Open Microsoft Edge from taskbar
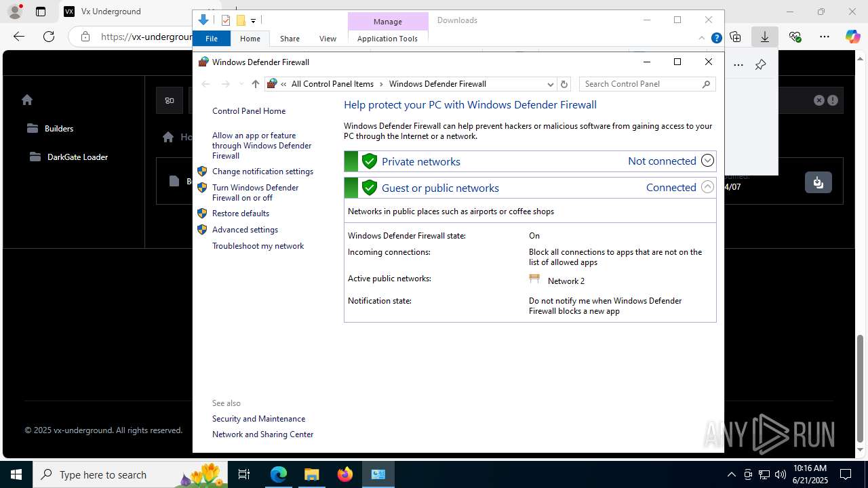The width and height of the screenshot is (868, 488). [x=279, y=474]
